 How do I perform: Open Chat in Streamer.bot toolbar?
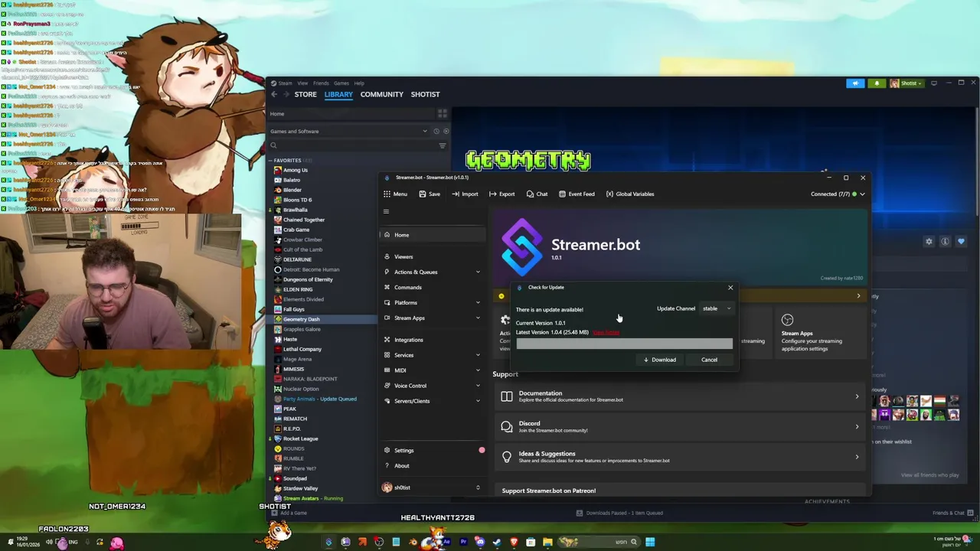click(x=537, y=194)
